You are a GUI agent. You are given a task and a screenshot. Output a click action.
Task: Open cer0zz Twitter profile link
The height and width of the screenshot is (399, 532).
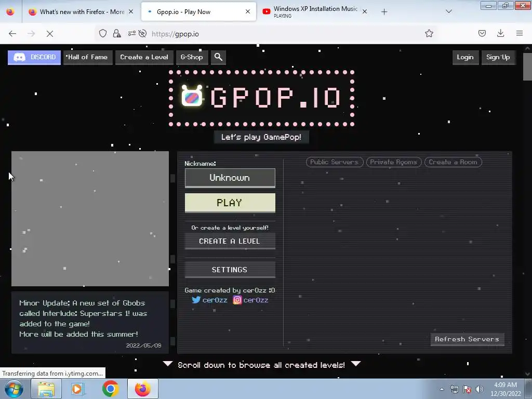pos(210,300)
